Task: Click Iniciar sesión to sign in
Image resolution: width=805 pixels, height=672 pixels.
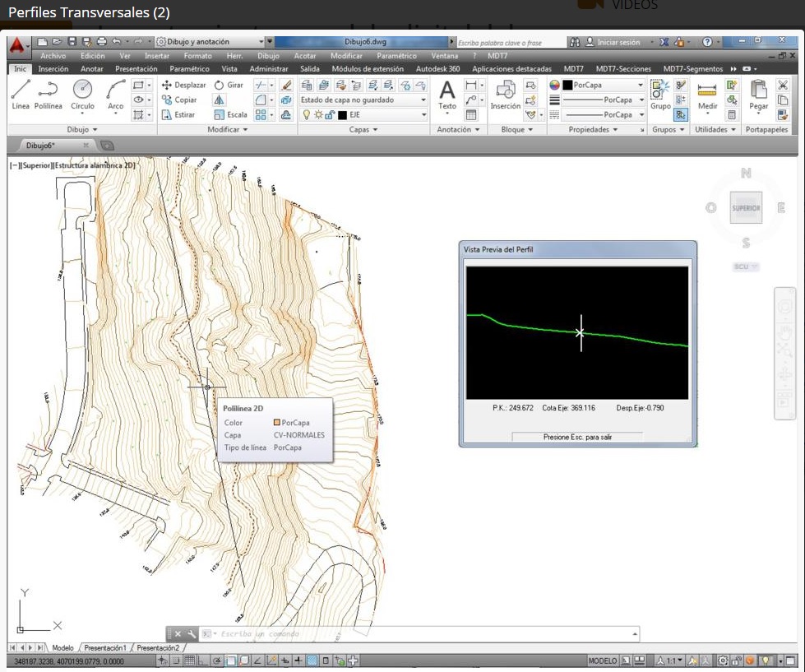Action: click(x=618, y=42)
